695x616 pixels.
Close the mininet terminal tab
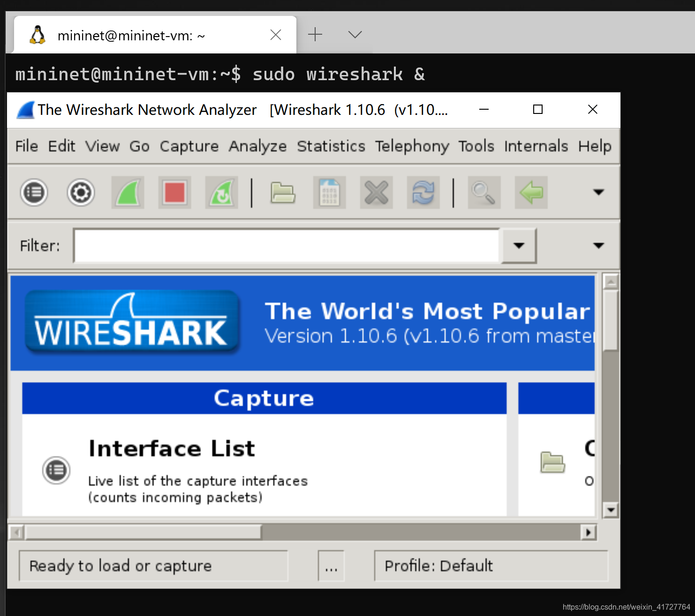pyautogui.click(x=276, y=35)
